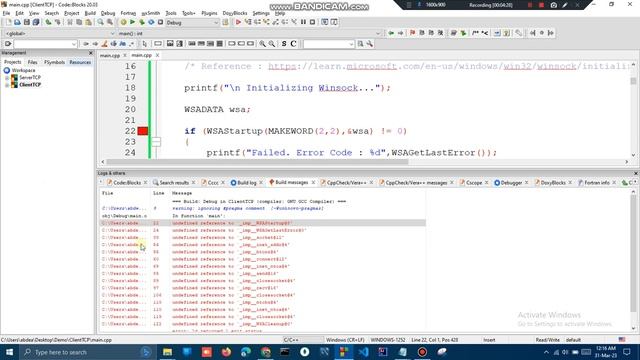Viewport: 640px width, 360px height.
Task: Switch to the Files management tab
Action: [x=32, y=62]
